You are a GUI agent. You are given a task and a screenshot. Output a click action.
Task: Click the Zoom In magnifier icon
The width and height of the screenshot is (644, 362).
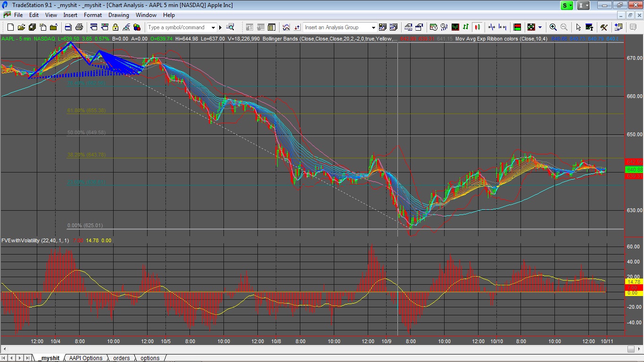coord(553,27)
